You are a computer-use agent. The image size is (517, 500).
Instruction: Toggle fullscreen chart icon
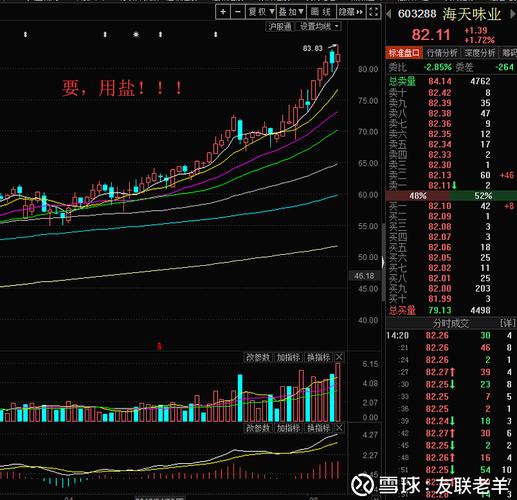click(x=373, y=12)
